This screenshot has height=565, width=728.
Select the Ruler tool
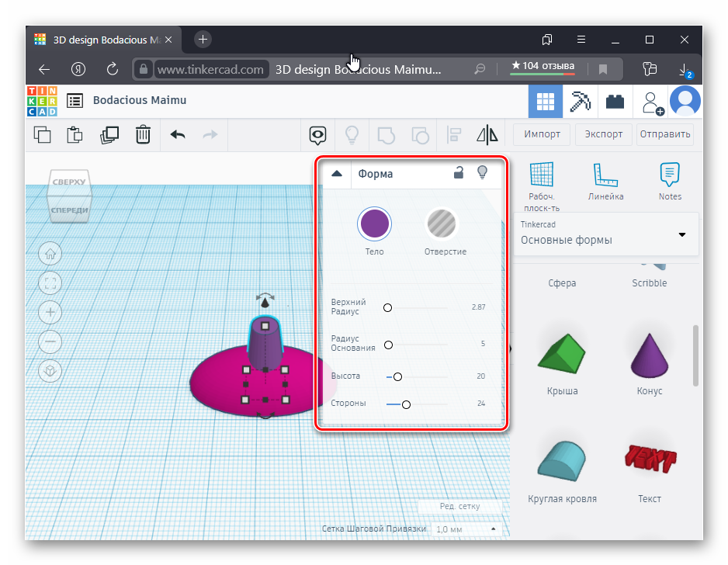(x=605, y=182)
